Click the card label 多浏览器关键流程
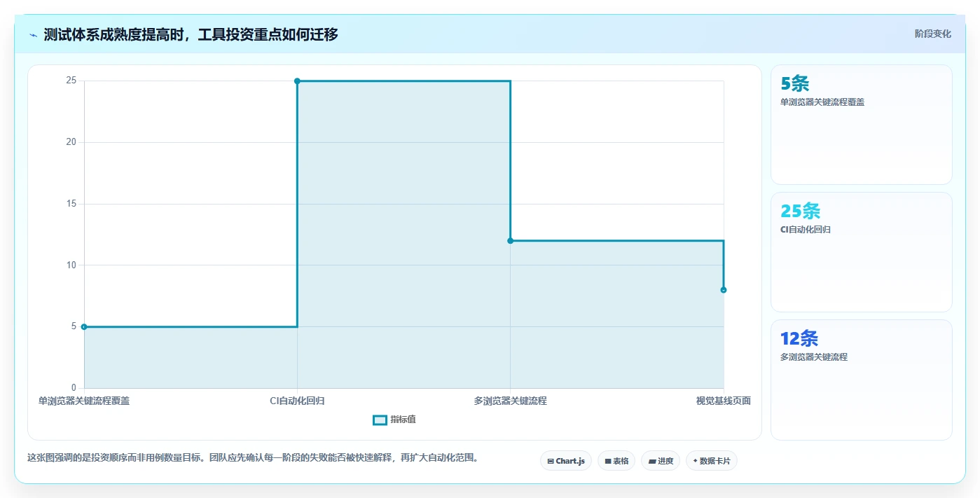Screen dimensions: 980x498 click(x=814, y=357)
